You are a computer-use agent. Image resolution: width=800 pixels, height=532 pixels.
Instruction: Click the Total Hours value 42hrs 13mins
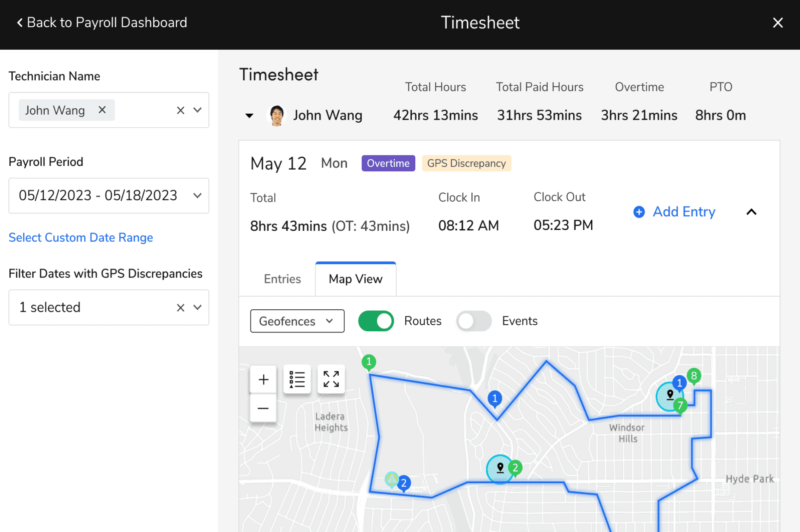[436, 115]
